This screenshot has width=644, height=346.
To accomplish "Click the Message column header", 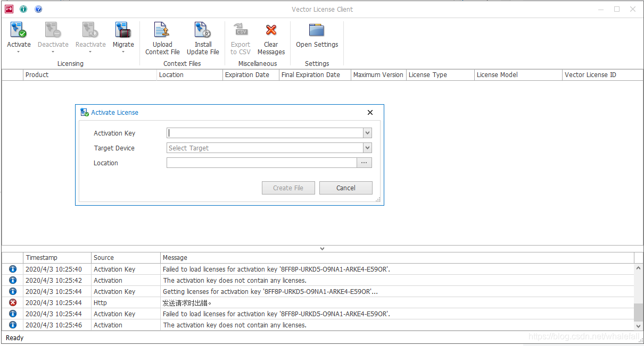I will 398,258.
